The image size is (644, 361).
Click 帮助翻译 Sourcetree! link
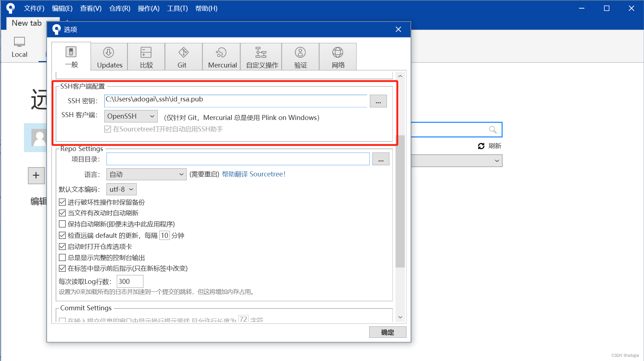(253, 174)
